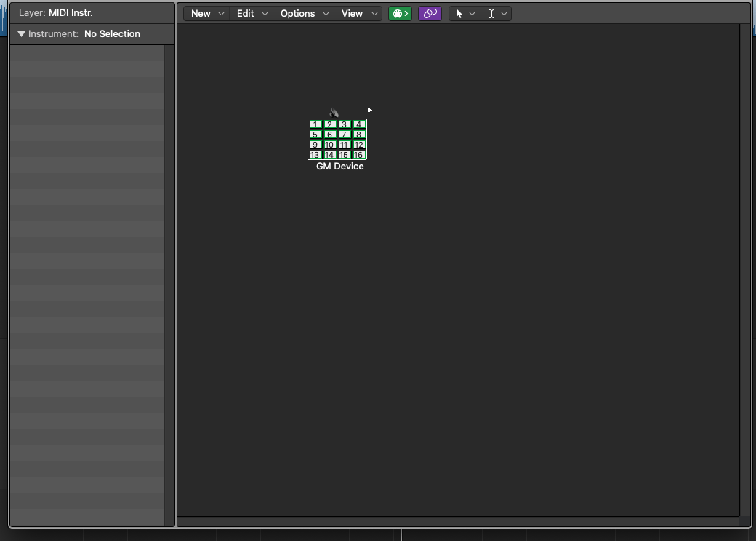756x541 pixels.
Task: Expand the Text tool dropdown chevron
Action: (504, 14)
